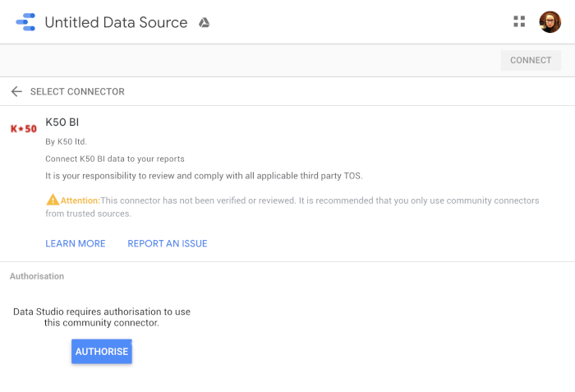The image size is (575, 392).
Task: Click the Data Studio requires authorisation message
Action: click(x=102, y=317)
